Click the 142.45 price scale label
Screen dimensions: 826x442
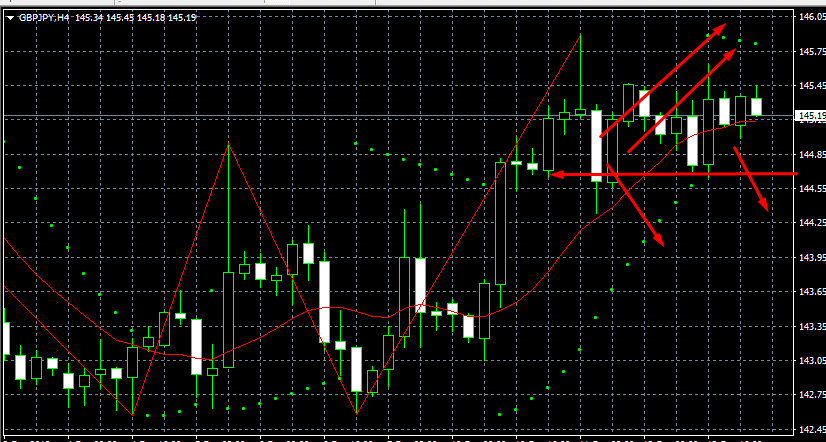812,429
